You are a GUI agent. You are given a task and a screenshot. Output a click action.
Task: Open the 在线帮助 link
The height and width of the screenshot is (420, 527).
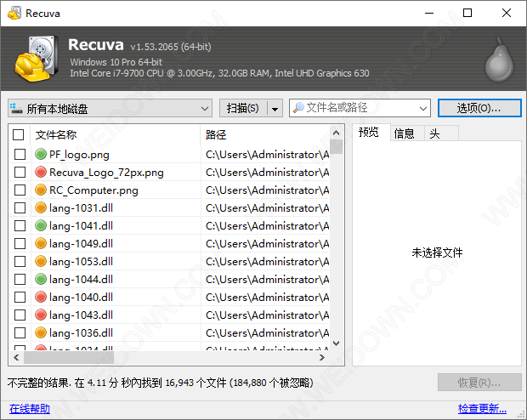pyautogui.click(x=29, y=409)
